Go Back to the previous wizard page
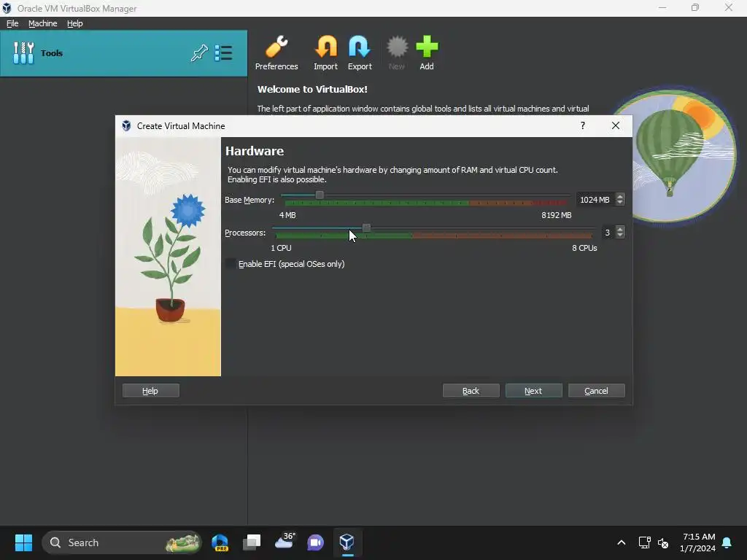The width and height of the screenshot is (747, 560). (x=471, y=391)
